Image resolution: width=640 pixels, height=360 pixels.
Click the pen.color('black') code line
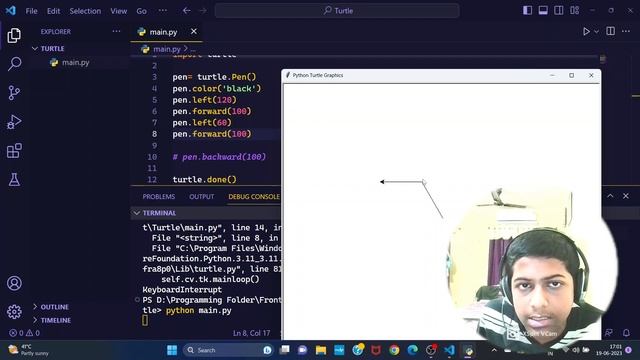pyautogui.click(x=217, y=89)
